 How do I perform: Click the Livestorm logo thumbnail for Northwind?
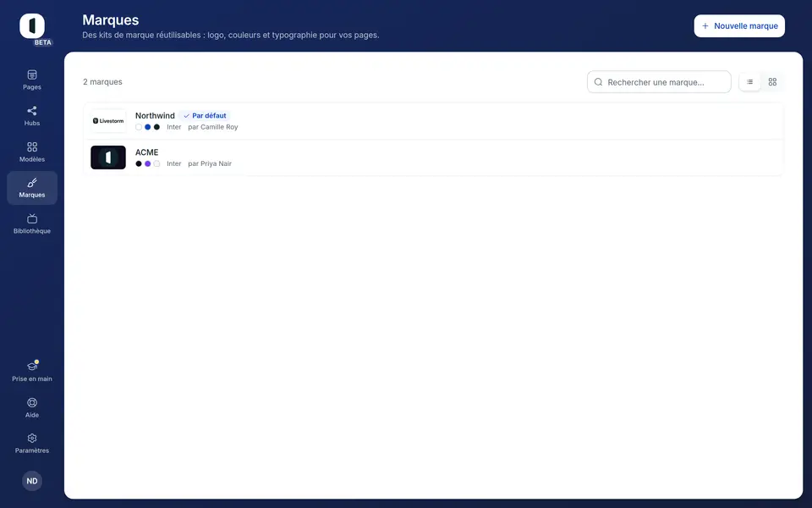[x=108, y=121]
